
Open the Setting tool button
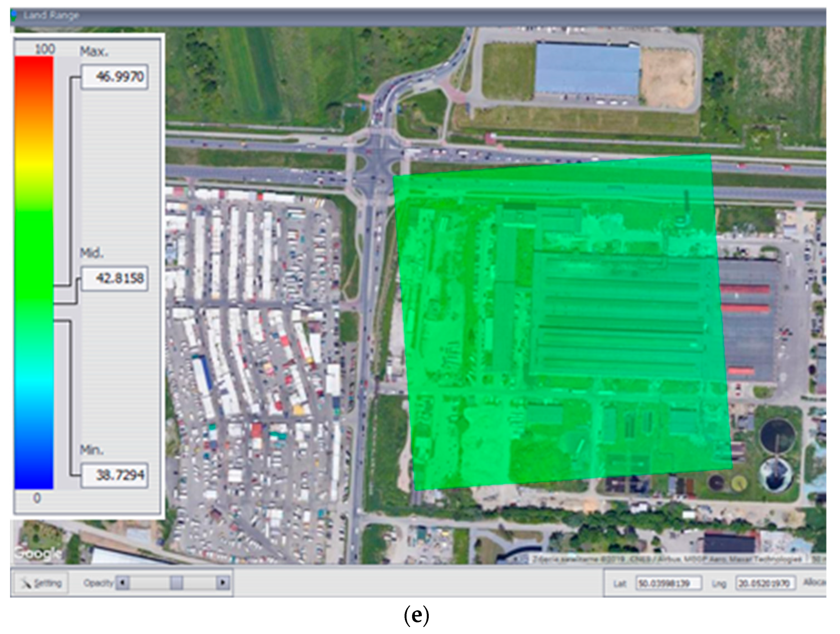coord(41,583)
